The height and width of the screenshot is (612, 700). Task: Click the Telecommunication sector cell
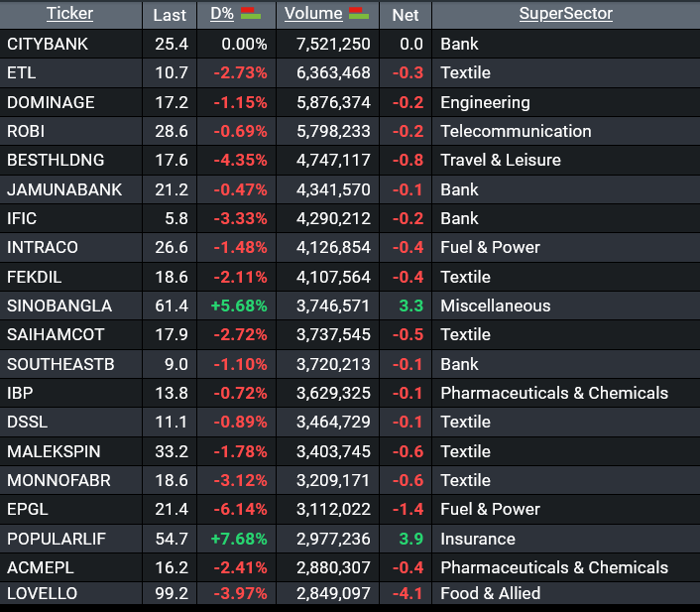pos(516,131)
